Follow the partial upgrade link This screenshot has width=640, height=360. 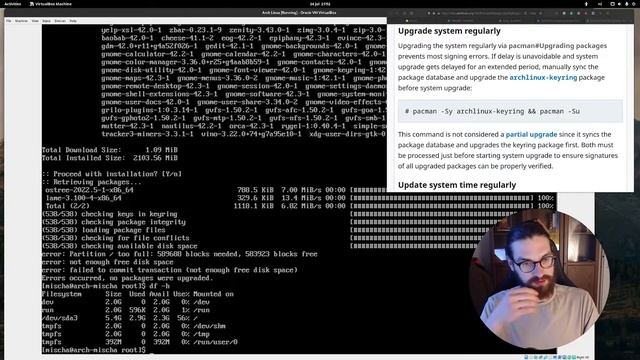pyautogui.click(x=531, y=134)
